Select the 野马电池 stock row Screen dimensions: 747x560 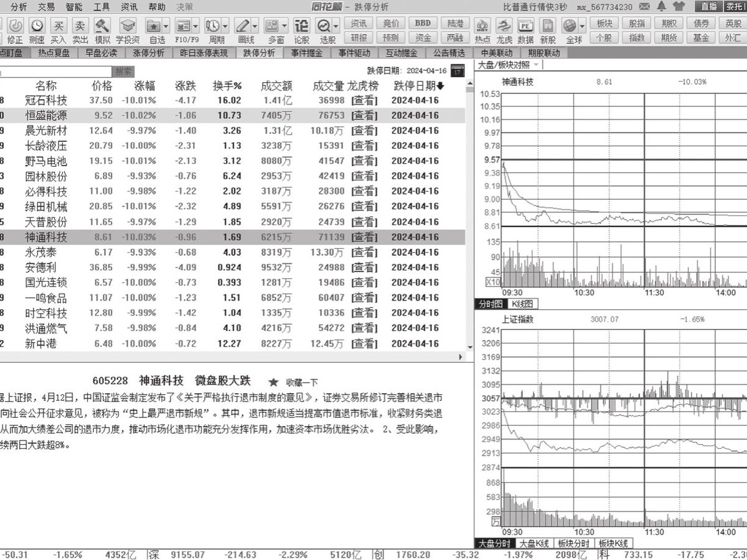click(x=232, y=161)
